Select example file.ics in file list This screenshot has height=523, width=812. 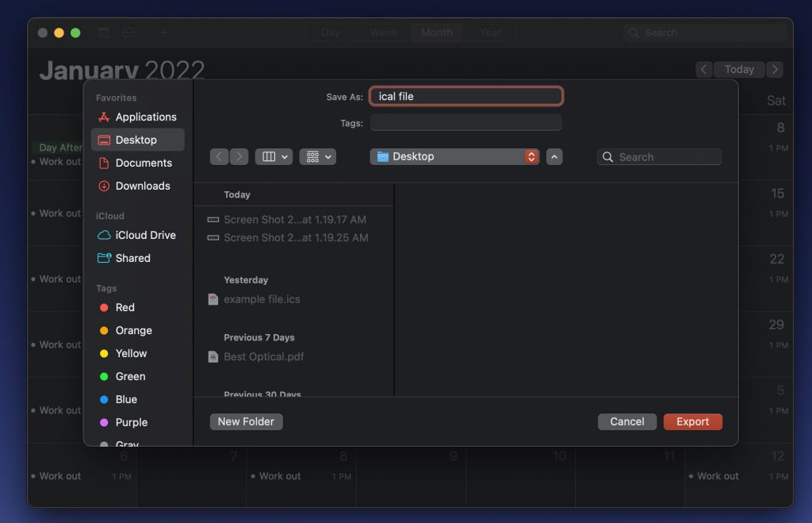(x=262, y=299)
